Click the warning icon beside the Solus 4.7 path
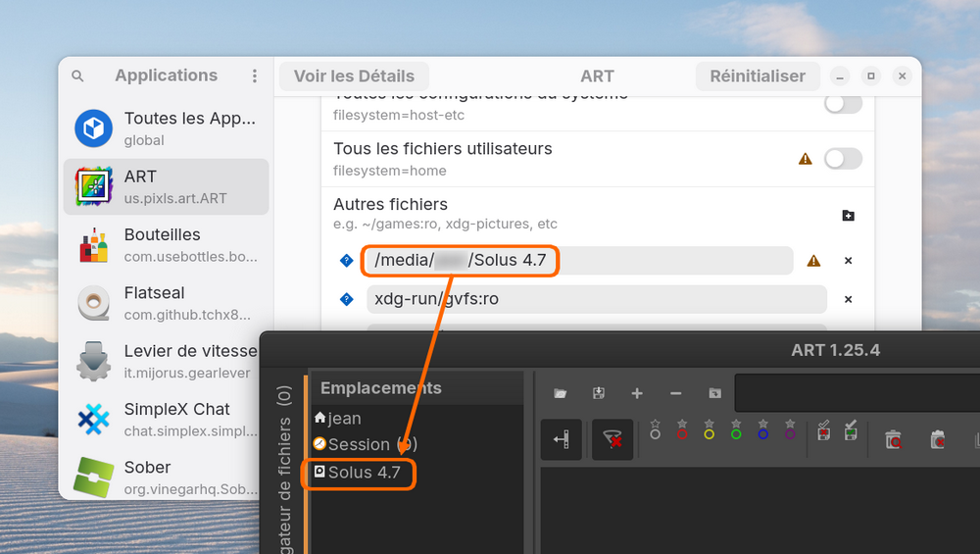Image resolution: width=980 pixels, height=554 pixels. click(x=813, y=261)
